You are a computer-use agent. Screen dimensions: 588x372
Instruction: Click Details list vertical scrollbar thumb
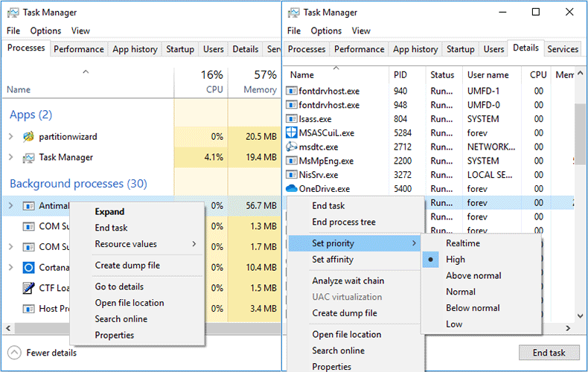tap(580, 134)
